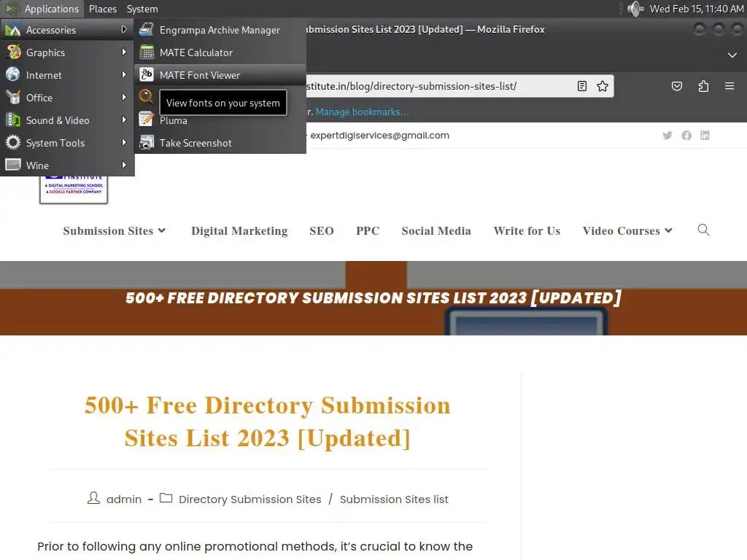Screen dimensions: 747x560
Task: Expand the Graphics submenu arrow
Action: pyautogui.click(x=124, y=52)
